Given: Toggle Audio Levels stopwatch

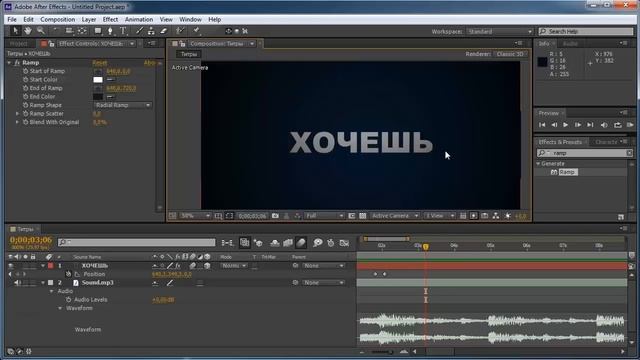Looking at the screenshot, I should (69, 300).
